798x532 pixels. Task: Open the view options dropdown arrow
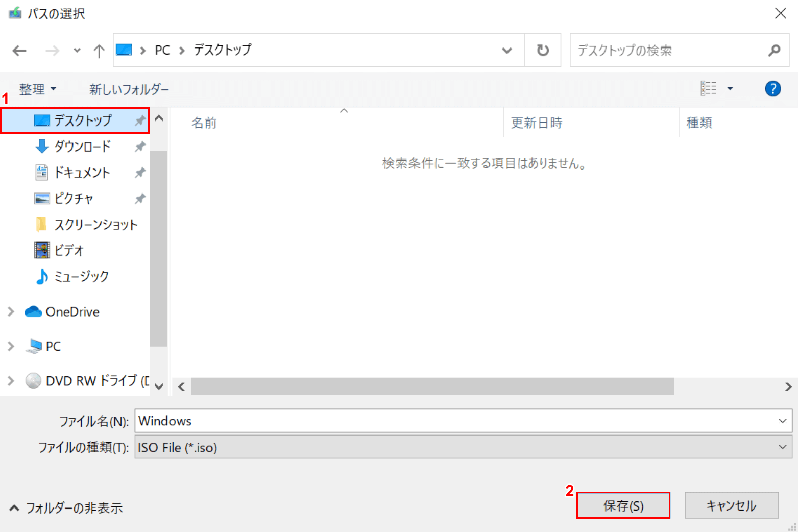(x=730, y=89)
